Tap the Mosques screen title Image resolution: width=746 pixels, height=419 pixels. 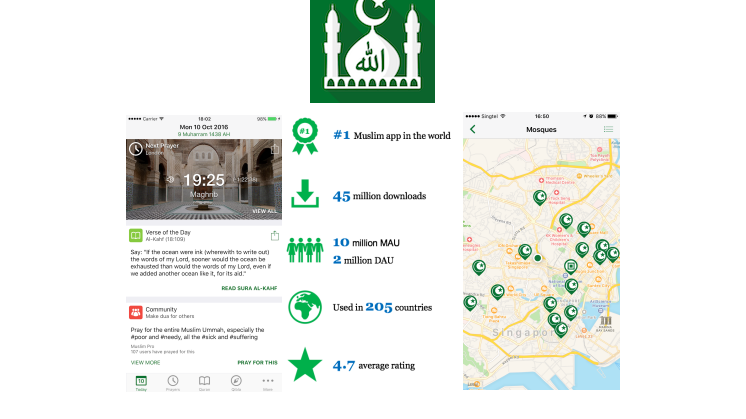(541, 129)
